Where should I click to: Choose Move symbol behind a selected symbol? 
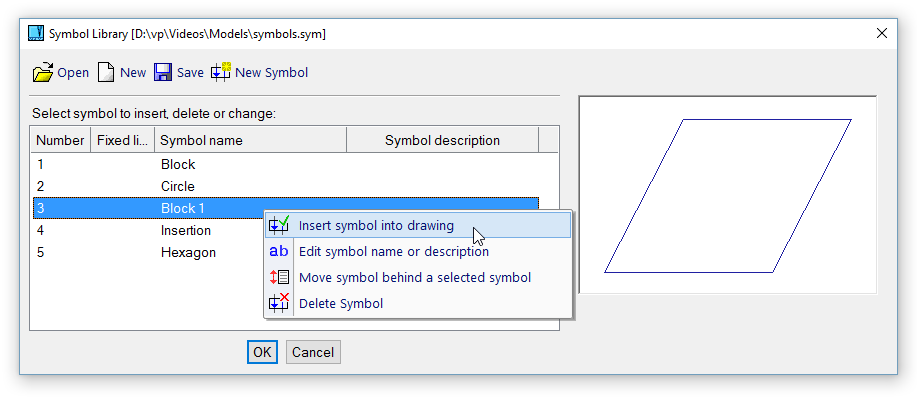click(415, 277)
